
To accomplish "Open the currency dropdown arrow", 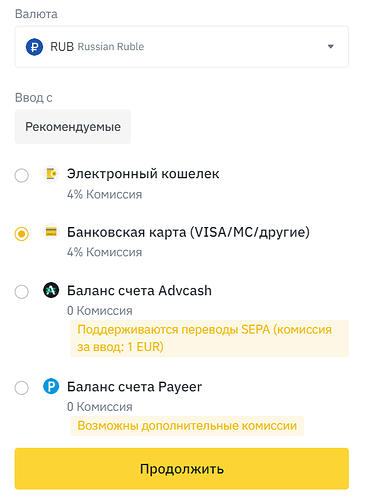I will [x=330, y=47].
